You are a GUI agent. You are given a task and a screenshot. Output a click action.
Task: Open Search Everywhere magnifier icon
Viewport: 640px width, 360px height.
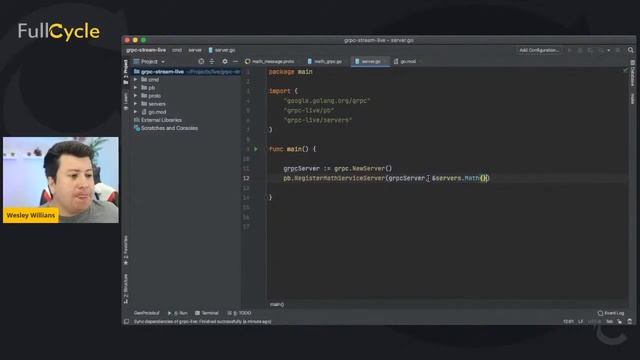631,50
